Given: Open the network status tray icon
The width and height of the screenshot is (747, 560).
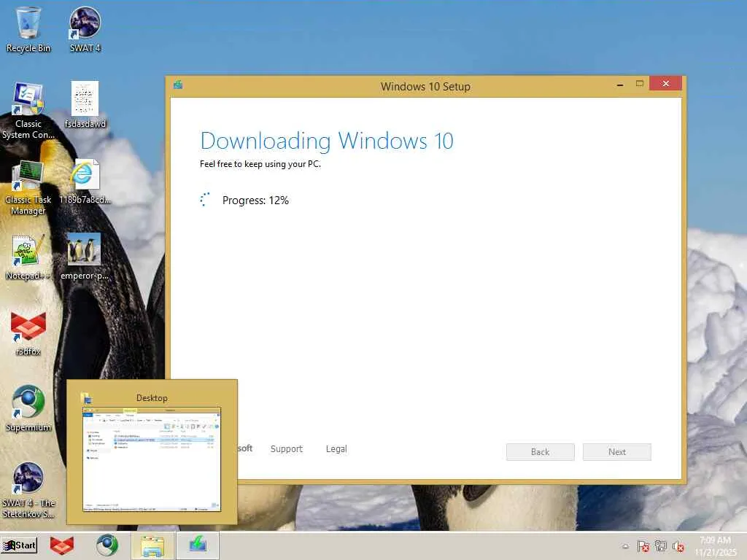Looking at the screenshot, I should pyautogui.click(x=661, y=546).
